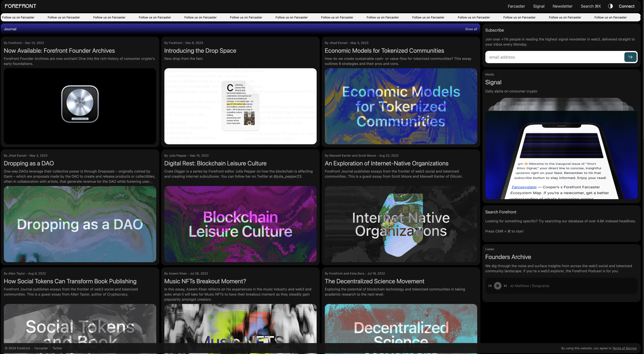
Task: Play the Founders Archive podcast
Action: (497, 286)
